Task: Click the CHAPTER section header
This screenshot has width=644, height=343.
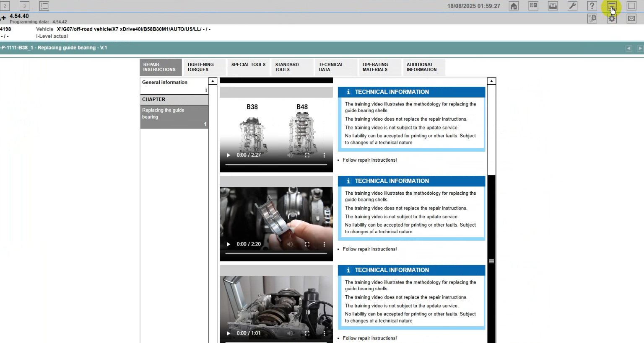Action: coord(174,100)
